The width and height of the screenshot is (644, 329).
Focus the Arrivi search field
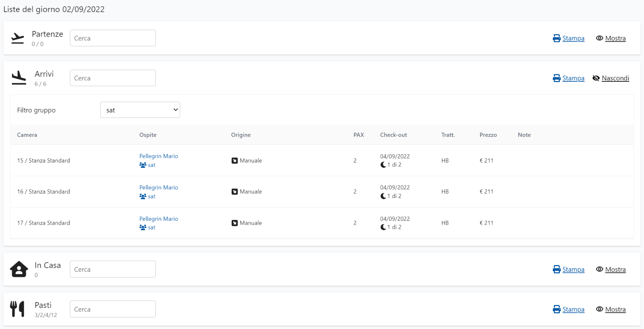(x=113, y=78)
